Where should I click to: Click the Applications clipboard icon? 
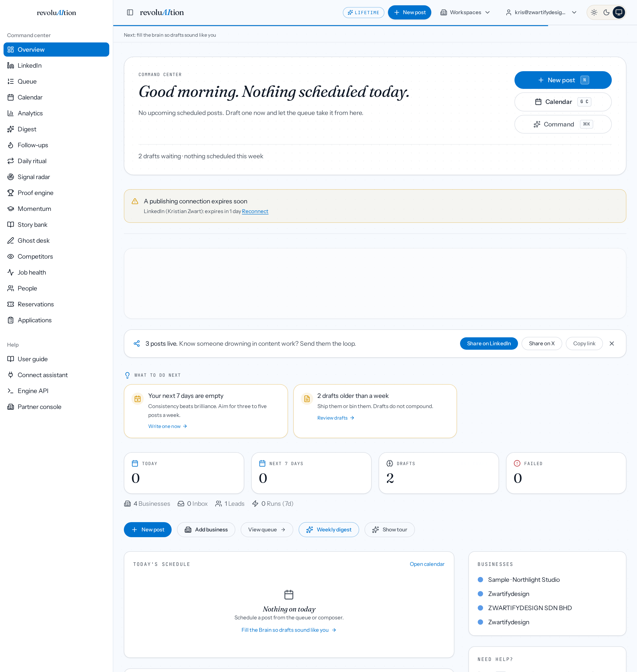tap(11, 320)
